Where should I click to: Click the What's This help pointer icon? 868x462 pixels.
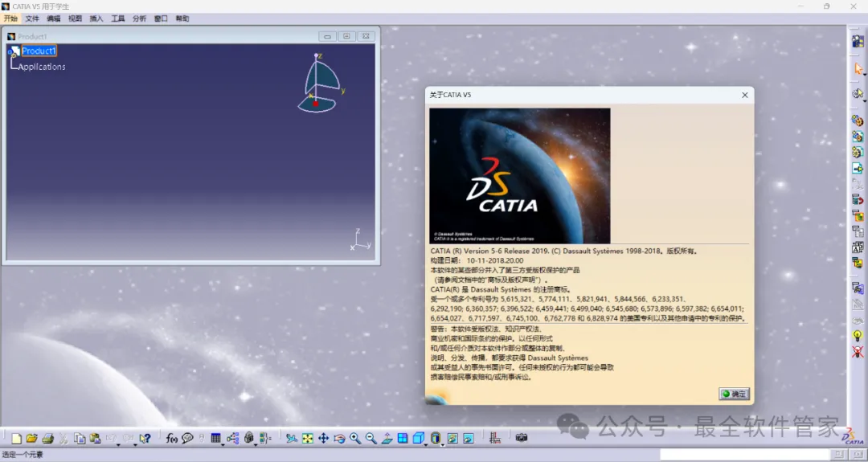[145, 438]
